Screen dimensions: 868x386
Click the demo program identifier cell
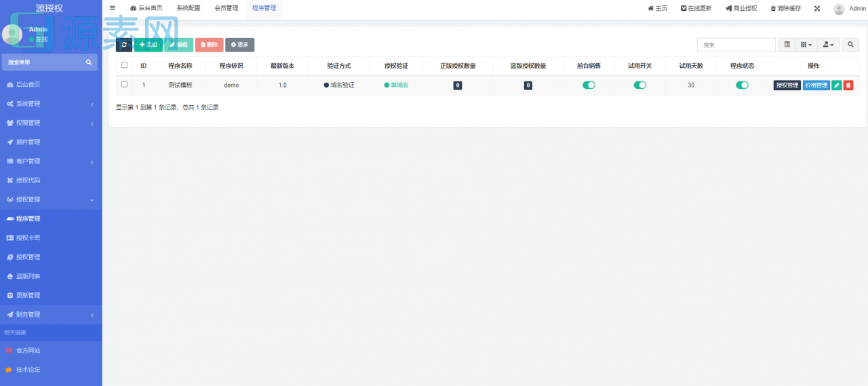click(231, 85)
